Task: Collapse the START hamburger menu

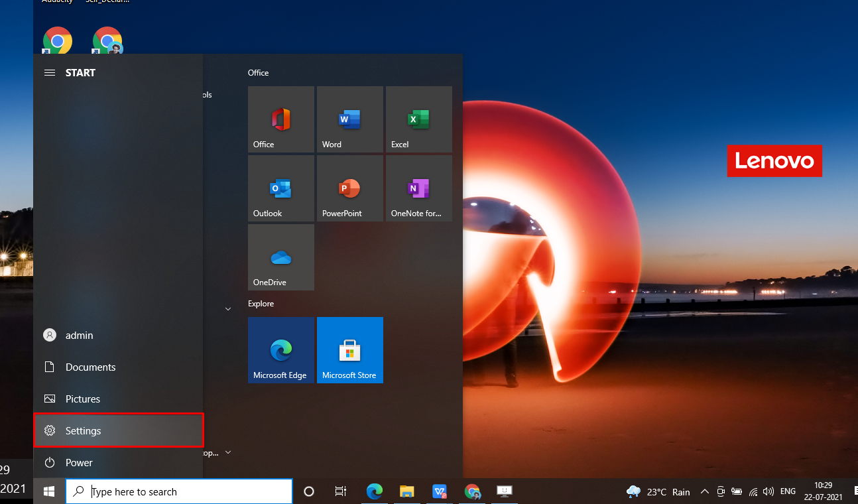Action: click(x=50, y=73)
